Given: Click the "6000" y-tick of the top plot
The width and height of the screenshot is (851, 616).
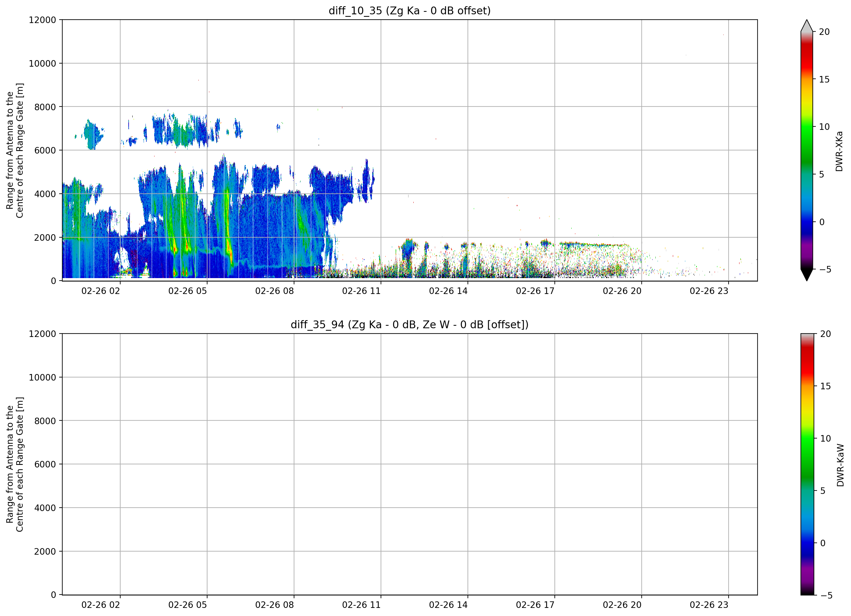Looking at the screenshot, I should (45, 150).
